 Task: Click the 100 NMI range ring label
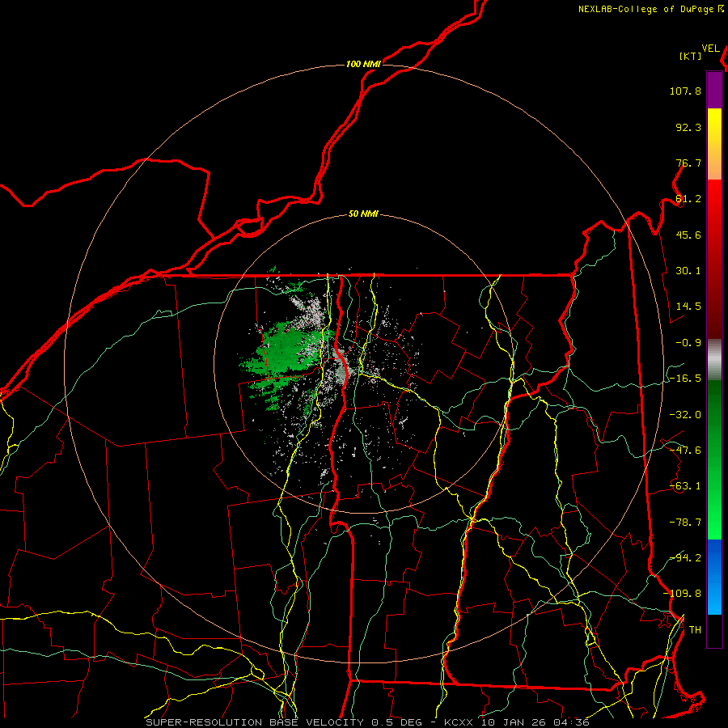tap(363, 64)
